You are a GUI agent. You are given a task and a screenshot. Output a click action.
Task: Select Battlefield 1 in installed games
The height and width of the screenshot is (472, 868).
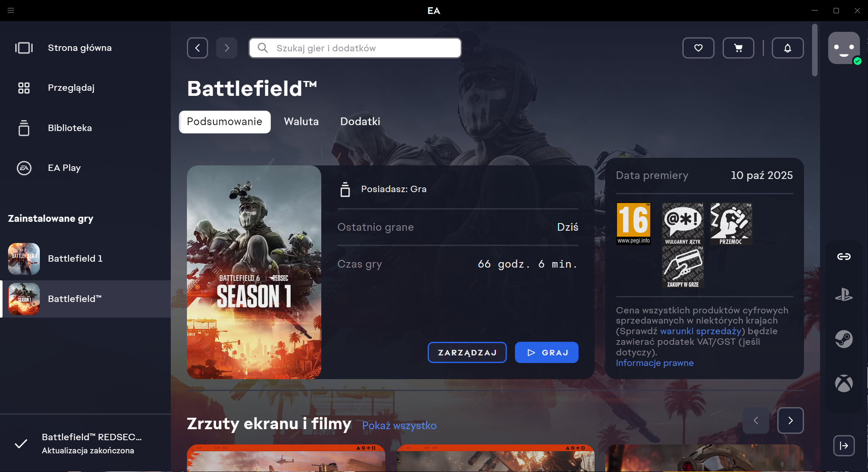pyautogui.click(x=75, y=259)
